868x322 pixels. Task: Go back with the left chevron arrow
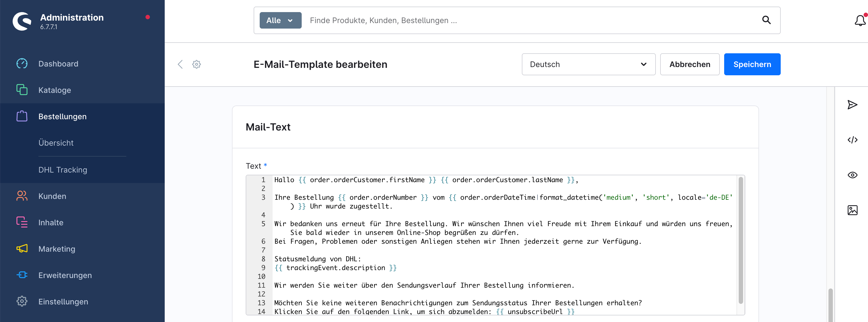180,64
